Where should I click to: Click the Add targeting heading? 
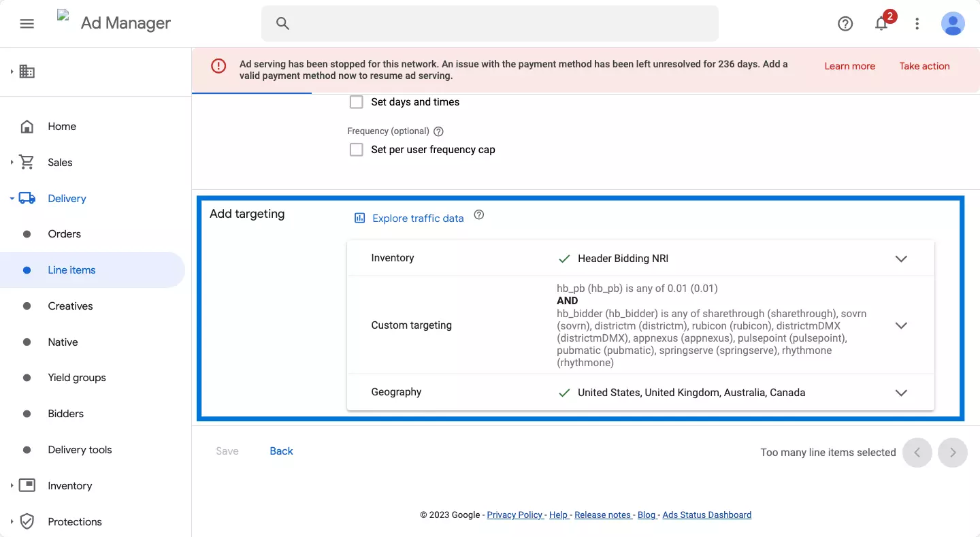tap(247, 214)
